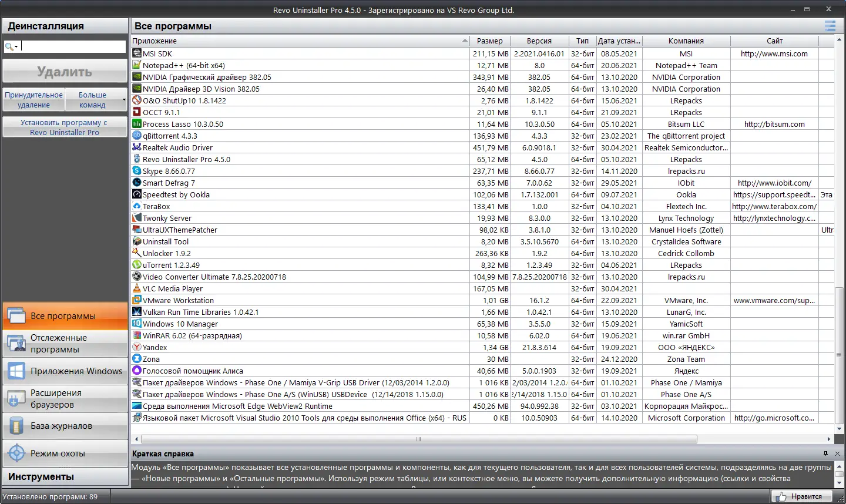Close the Краткая справка help panel
846x504 pixels.
click(837, 453)
